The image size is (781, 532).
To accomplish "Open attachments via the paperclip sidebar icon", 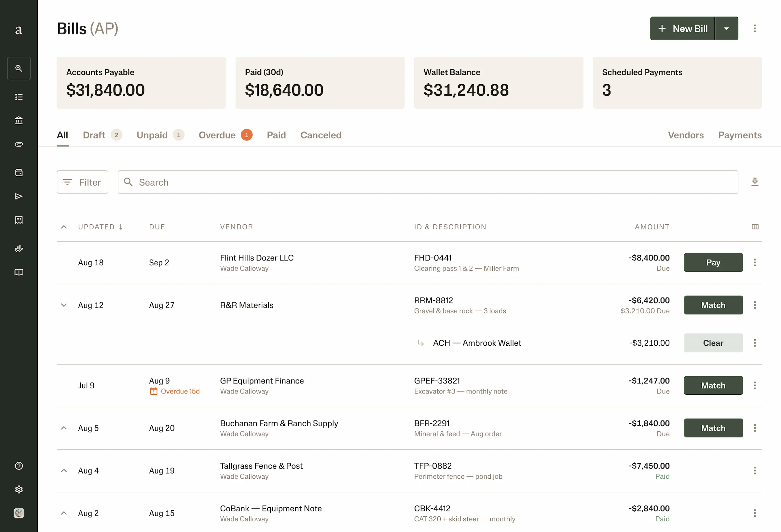I will pyautogui.click(x=19, y=144).
